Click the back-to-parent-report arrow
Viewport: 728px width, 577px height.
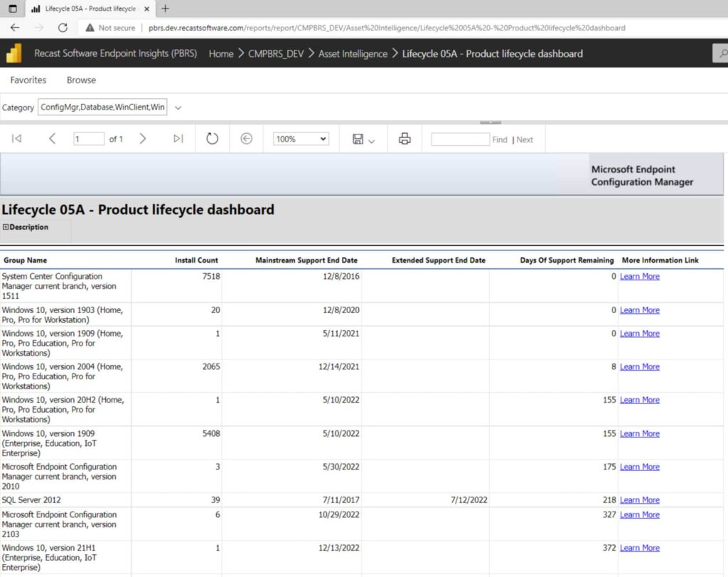(247, 139)
